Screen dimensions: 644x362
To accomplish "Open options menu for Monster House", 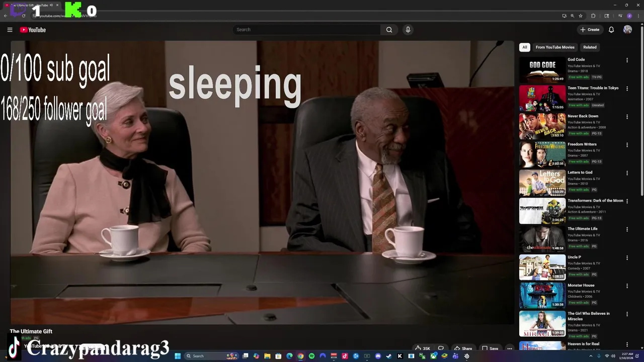I will coord(627,286).
